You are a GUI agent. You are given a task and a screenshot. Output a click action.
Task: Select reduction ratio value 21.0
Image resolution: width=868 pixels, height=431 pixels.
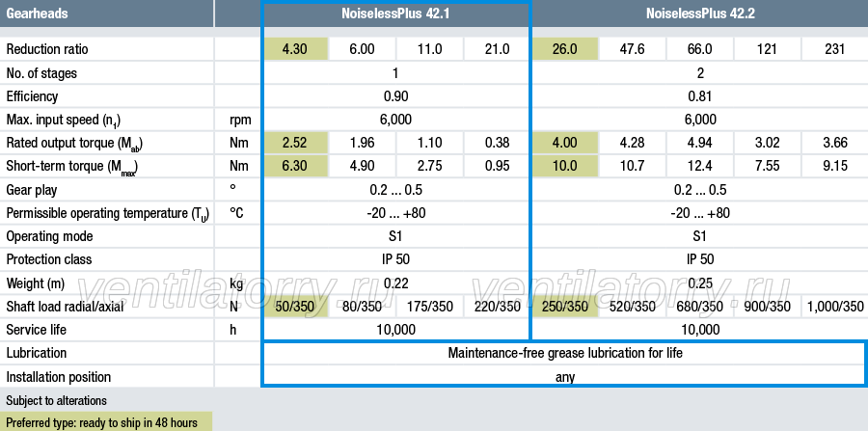click(497, 49)
